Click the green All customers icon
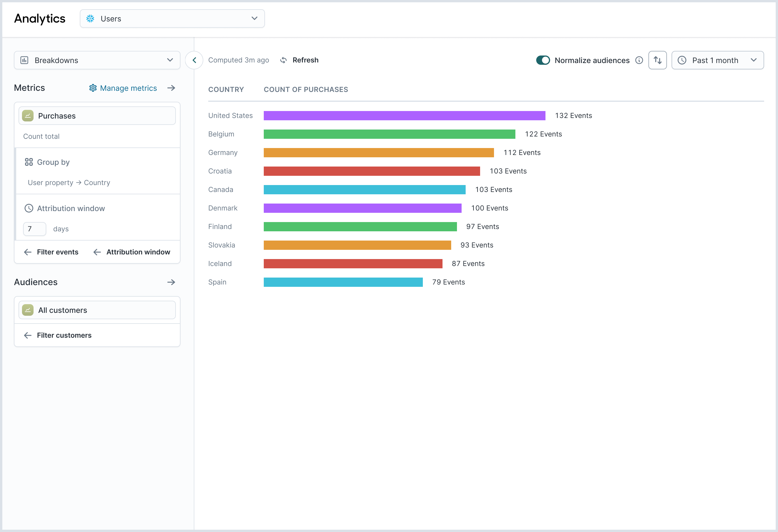 [x=28, y=310]
